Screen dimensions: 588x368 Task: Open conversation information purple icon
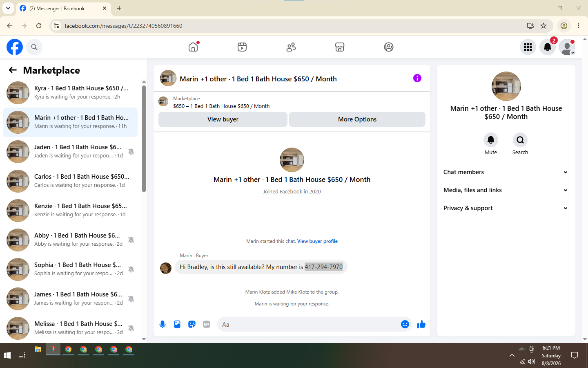coord(417,78)
